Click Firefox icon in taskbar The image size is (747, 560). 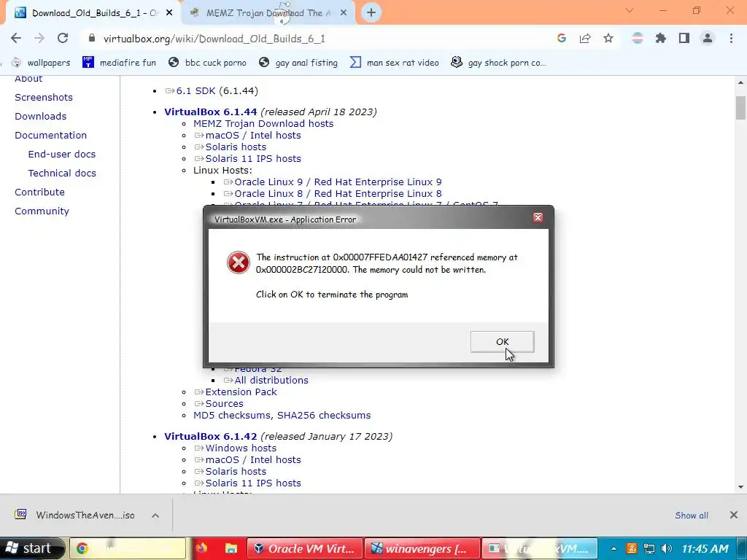pos(201,548)
